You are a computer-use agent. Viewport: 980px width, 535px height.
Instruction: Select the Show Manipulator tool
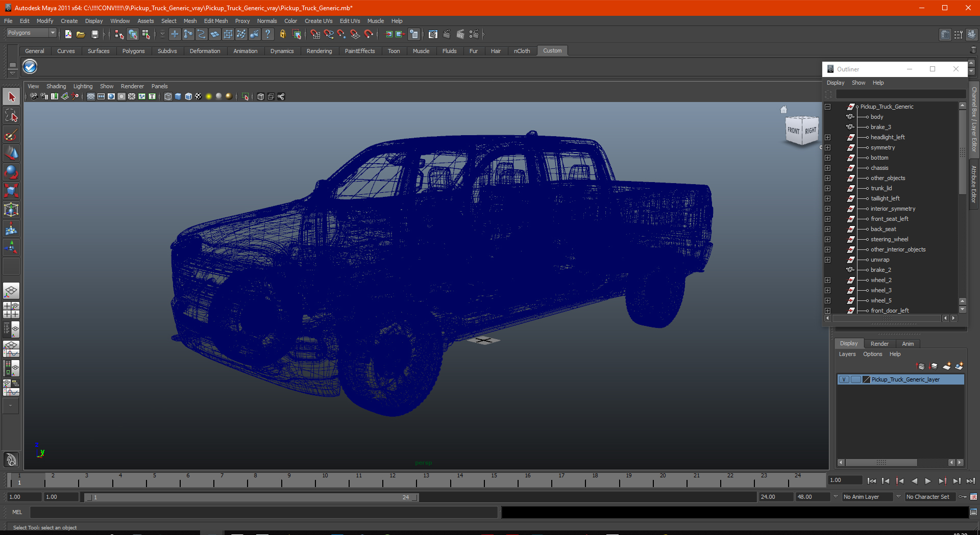[11, 248]
